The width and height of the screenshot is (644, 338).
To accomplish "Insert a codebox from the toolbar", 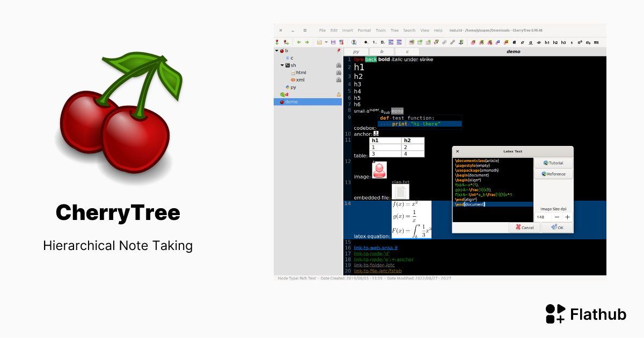I will (x=427, y=42).
